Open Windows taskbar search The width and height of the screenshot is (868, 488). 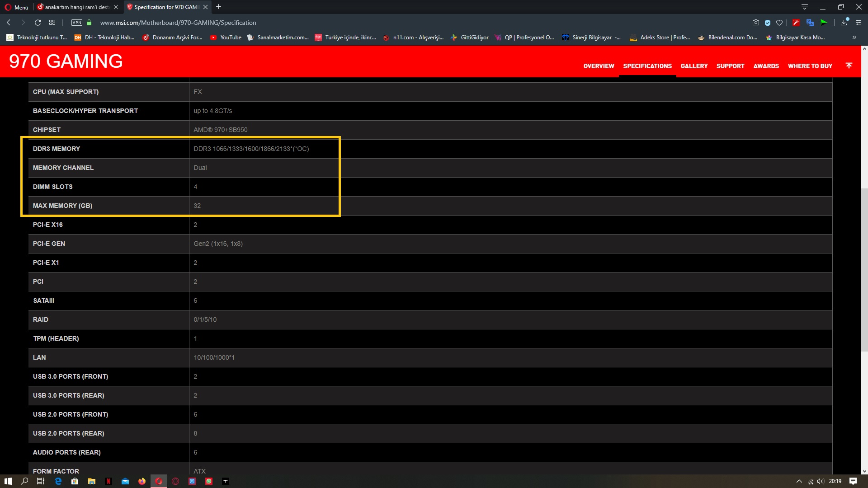pyautogui.click(x=25, y=481)
